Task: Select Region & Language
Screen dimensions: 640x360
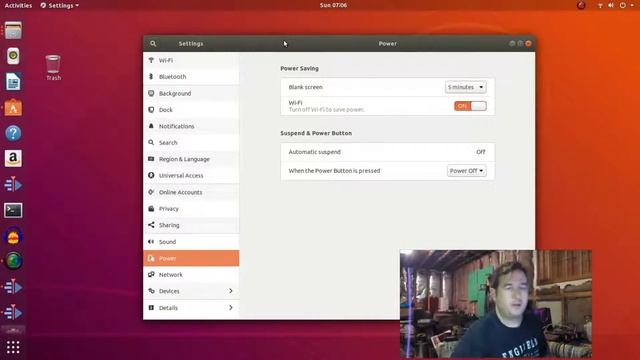Action: pos(191,159)
